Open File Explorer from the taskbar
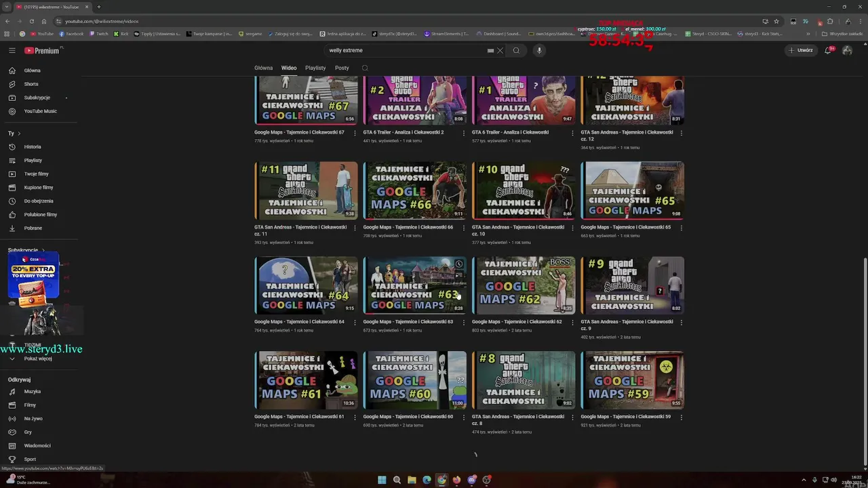 point(412,480)
